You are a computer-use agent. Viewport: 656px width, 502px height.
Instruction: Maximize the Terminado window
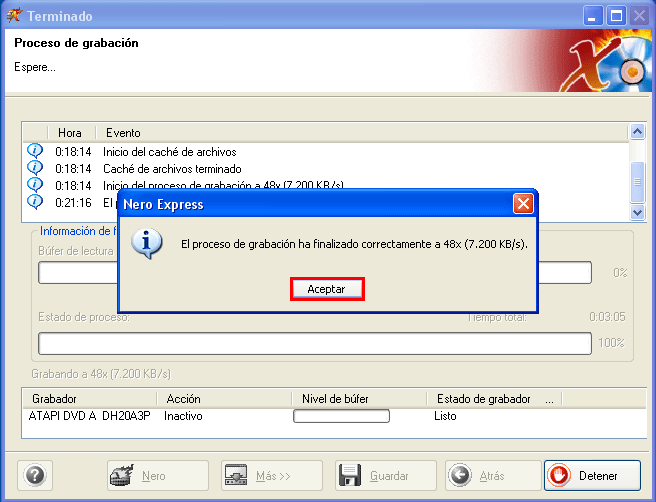pos(616,16)
